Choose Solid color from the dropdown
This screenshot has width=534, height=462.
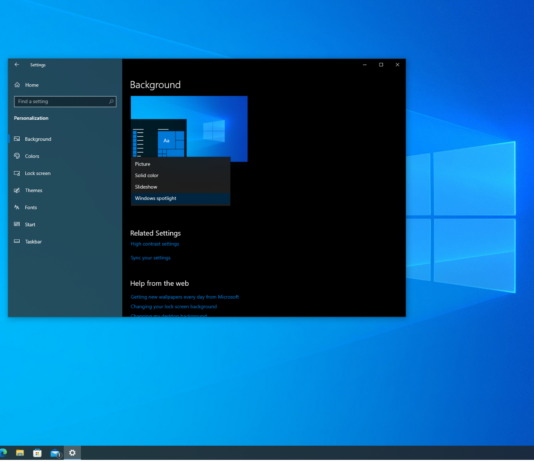(x=180, y=175)
